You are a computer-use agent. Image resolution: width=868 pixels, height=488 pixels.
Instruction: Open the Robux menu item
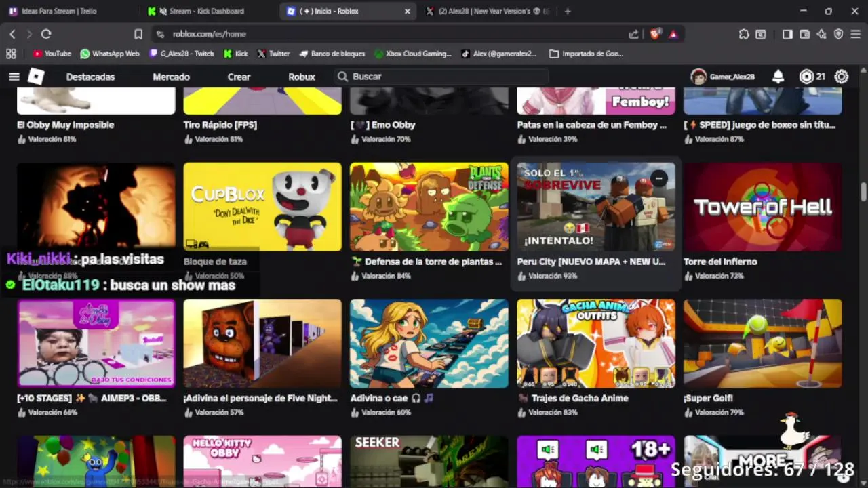(x=302, y=77)
